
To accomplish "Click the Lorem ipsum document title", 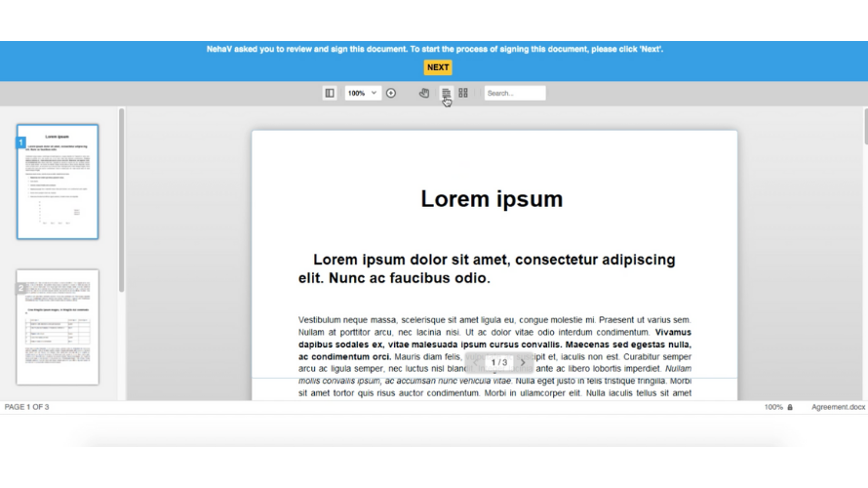I will 492,199.
